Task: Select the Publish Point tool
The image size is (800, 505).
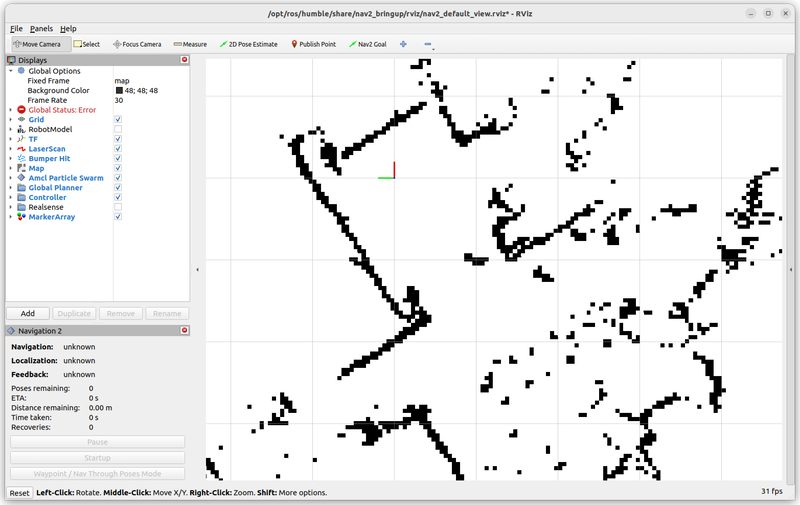Action: point(313,44)
